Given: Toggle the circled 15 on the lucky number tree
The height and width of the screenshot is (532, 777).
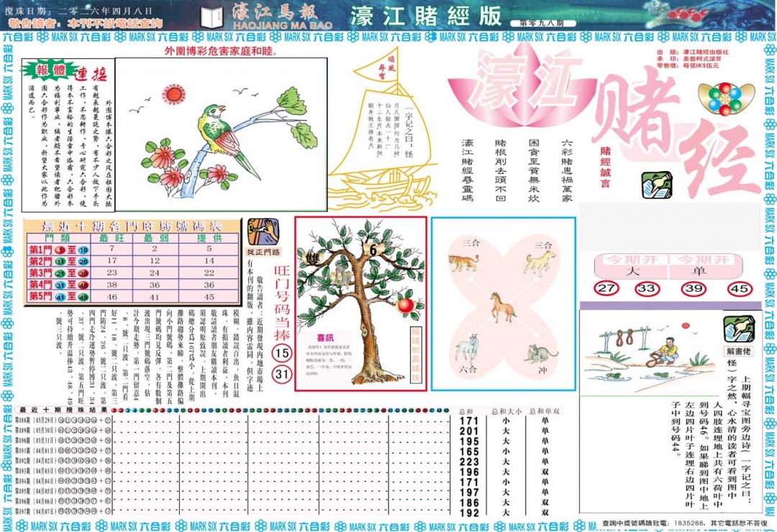Looking at the screenshot, I should pyautogui.click(x=283, y=354).
